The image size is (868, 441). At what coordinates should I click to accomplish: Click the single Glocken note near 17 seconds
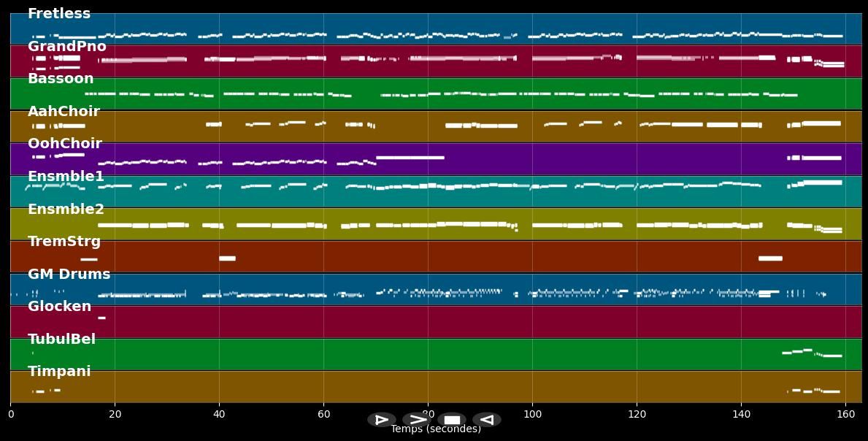pos(101,318)
